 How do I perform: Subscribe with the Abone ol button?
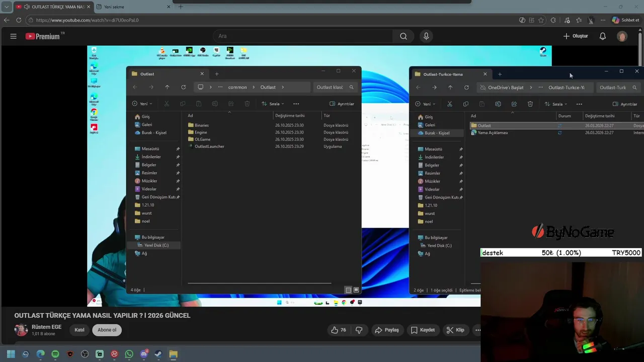107,330
